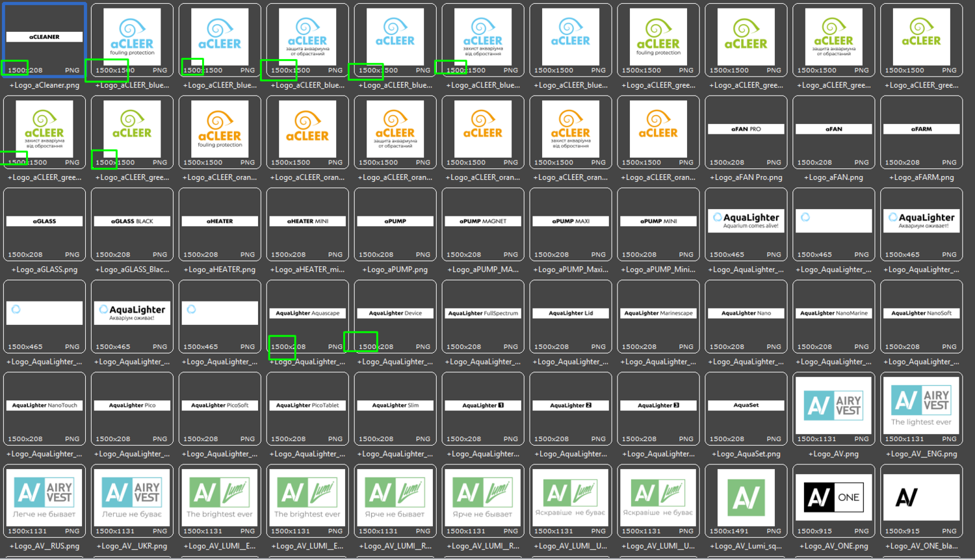The height and width of the screenshot is (560, 975).
Task: Select the AquaLighter PicoTablet logo thumbnail
Action: [x=307, y=409]
